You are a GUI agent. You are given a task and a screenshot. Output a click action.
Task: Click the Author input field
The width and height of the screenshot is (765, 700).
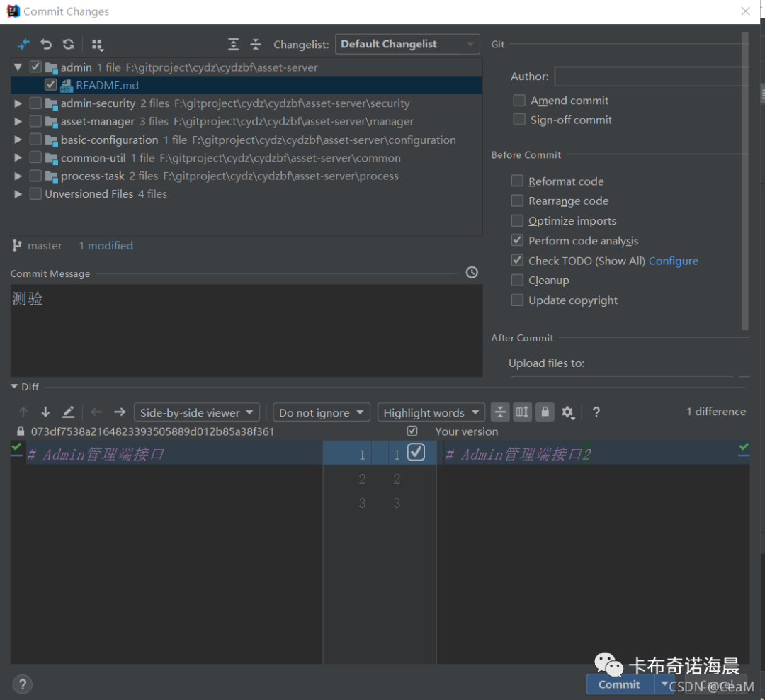point(650,77)
